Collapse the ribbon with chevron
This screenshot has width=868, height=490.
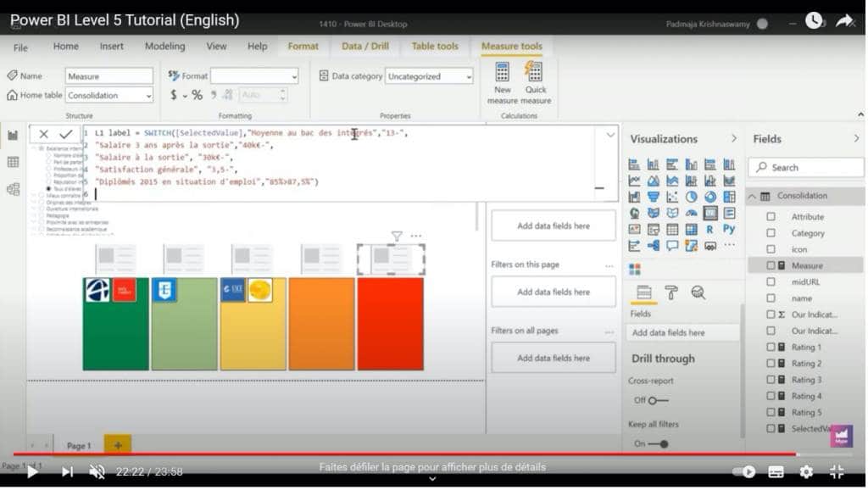pos(861,114)
